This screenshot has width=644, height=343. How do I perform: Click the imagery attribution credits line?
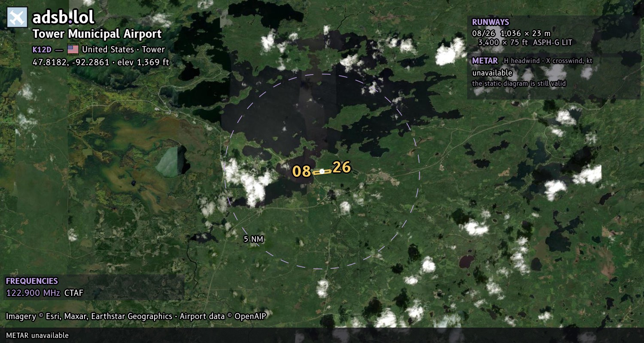click(x=136, y=316)
